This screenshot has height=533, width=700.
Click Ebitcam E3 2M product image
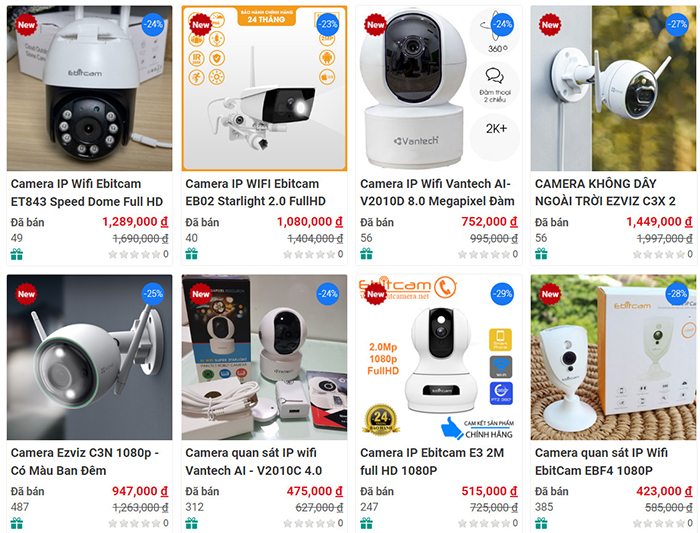(x=439, y=358)
